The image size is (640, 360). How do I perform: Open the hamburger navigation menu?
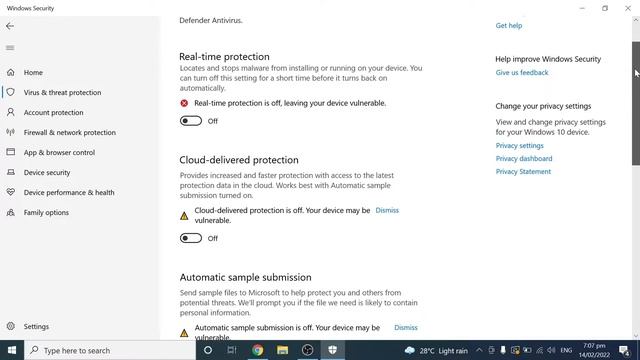pyautogui.click(x=10, y=48)
